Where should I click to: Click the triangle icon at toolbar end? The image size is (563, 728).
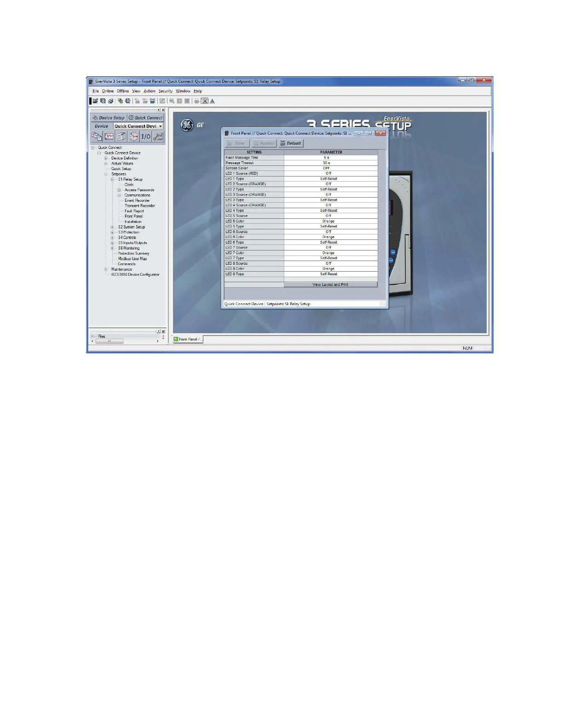[x=213, y=101]
